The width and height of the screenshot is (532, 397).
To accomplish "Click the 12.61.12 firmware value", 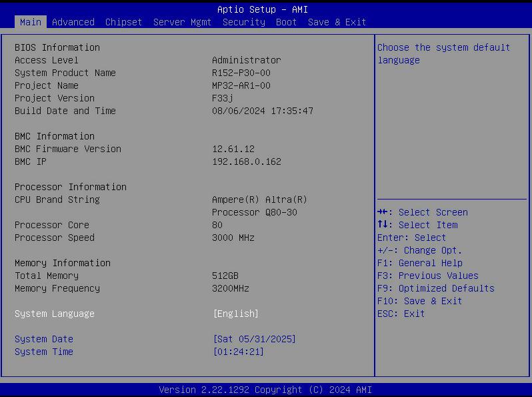I will coord(233,149).
